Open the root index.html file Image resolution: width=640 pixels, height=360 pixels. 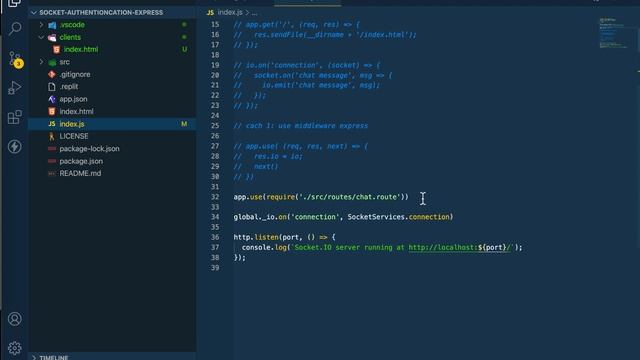pos(76,111)
